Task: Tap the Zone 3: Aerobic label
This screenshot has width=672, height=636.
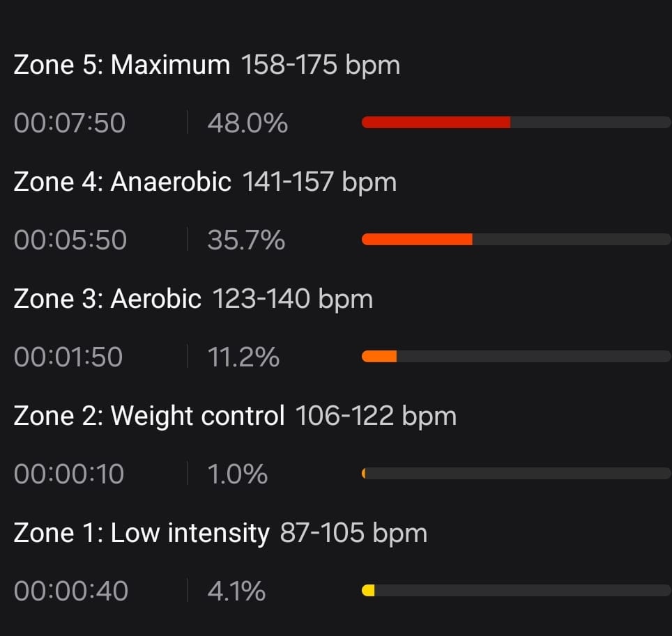Action: (x=107, y=300)
